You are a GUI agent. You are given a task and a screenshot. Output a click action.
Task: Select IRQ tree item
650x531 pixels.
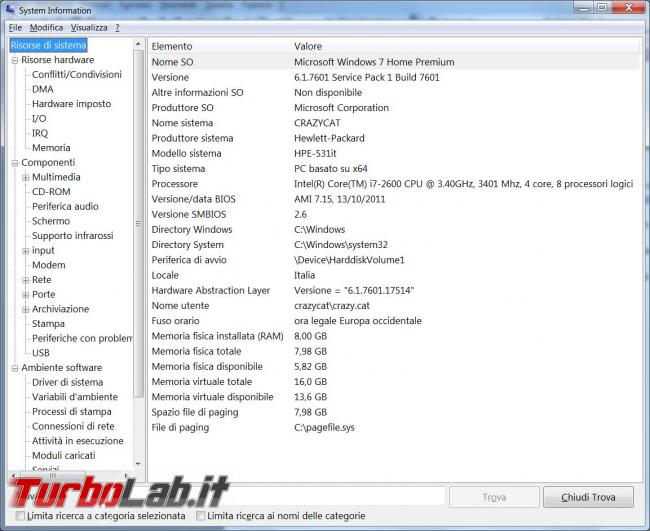[40, 133]
